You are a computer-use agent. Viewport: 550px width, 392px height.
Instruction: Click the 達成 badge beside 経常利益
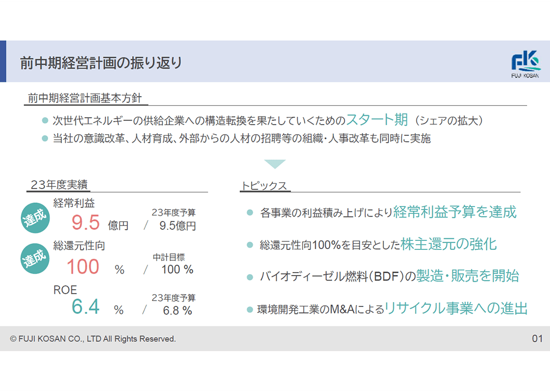tap(35, 218)
